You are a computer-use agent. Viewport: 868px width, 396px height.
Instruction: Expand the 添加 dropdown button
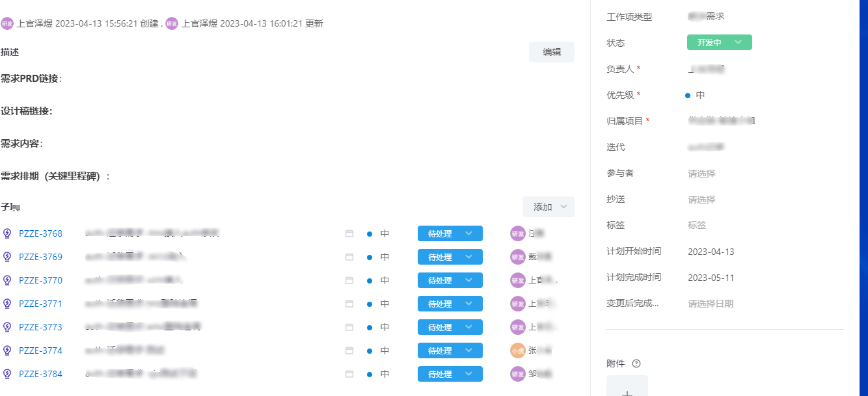coord(549,207)
